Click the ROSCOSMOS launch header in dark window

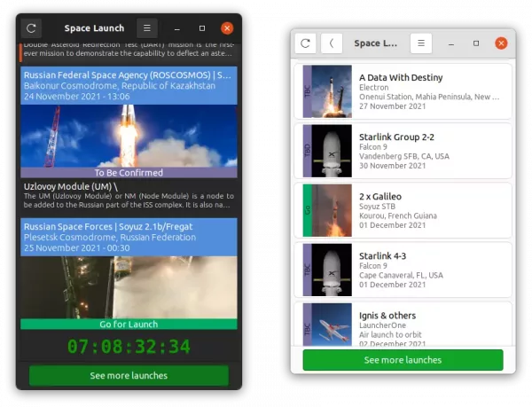tap(129, 85)
